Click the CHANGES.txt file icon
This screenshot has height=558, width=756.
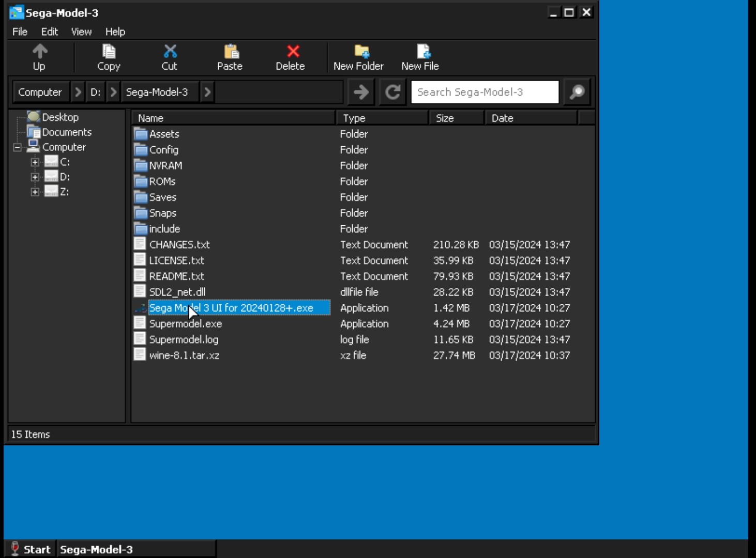(140, 244)
